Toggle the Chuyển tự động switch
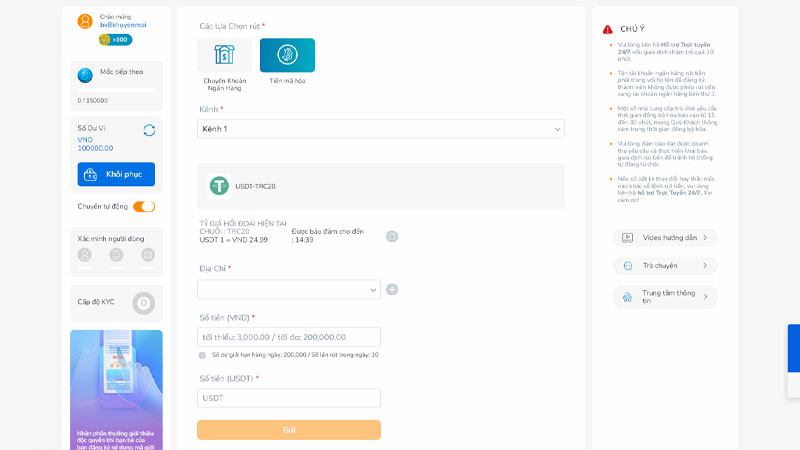The width and height of the screenshot is (800, 450). tap(144, 207)
